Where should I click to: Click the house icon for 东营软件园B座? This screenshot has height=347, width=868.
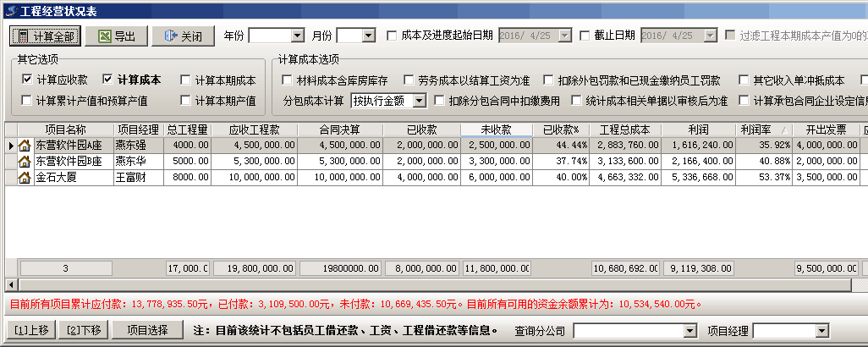pyautogui.click(x=25, y=161)
